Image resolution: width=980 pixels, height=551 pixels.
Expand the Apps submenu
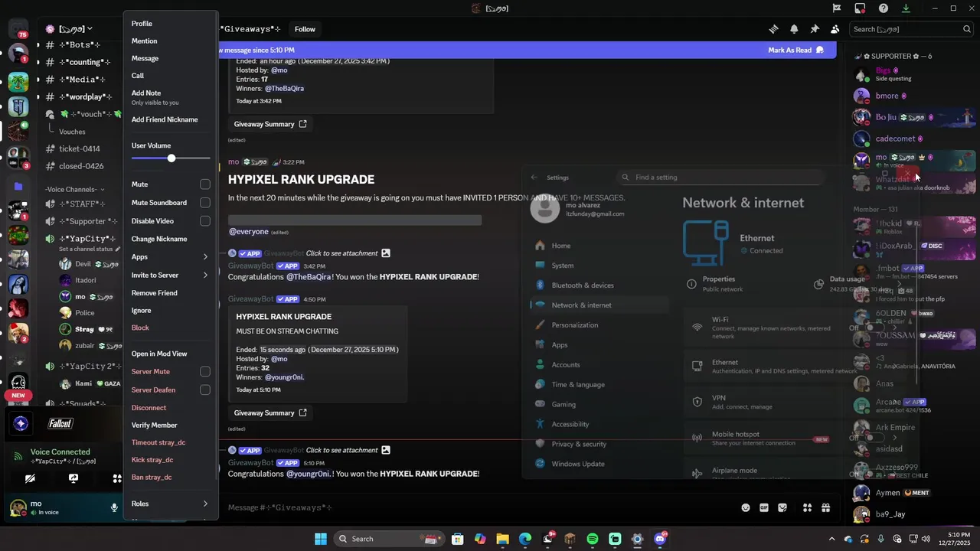click(170, 257)
